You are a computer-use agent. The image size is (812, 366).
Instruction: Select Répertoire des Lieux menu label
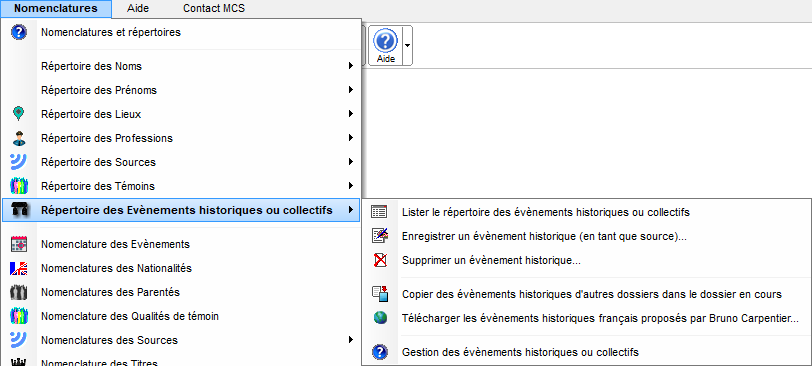point(91,114)
